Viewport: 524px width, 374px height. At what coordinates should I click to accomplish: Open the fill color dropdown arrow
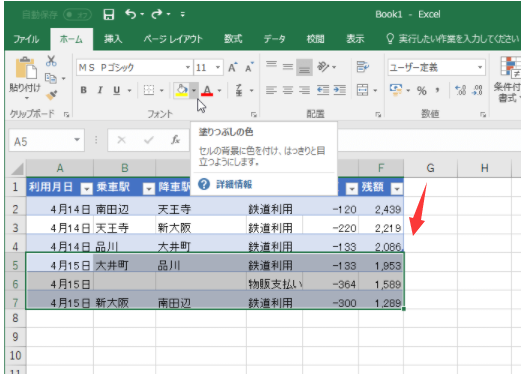click(194, 91)
